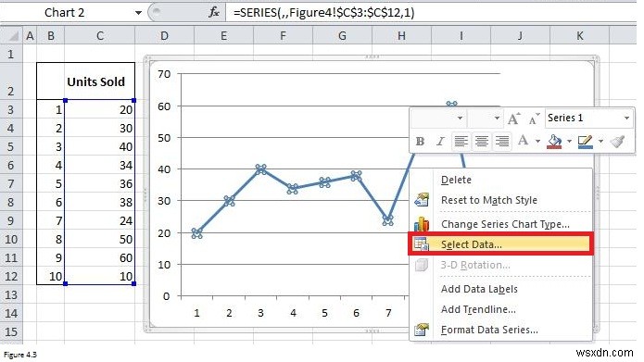The height and width of the screenshot is (362, 644).
Task: Choose Add Trendline from context menu
Action: click(x=478, y=309)
